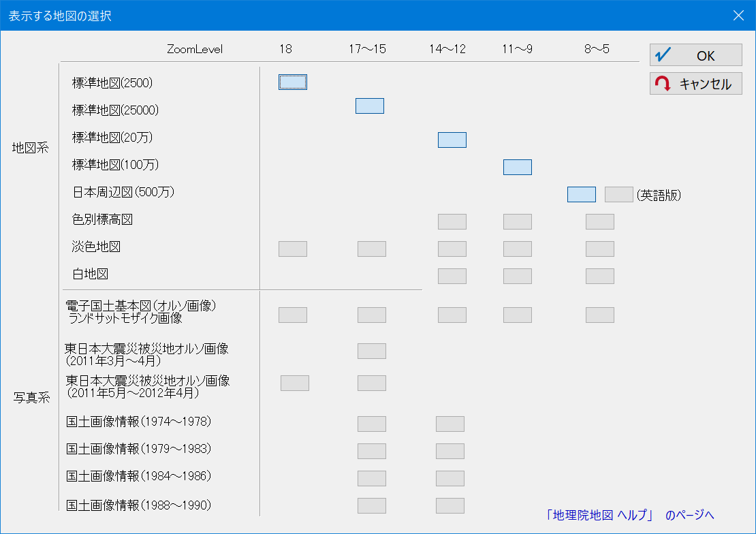The height and width of the screenshot is (534, 756).
Task: Toggle 標準地図(20万) at zoom 14～12
Action: 452,140
